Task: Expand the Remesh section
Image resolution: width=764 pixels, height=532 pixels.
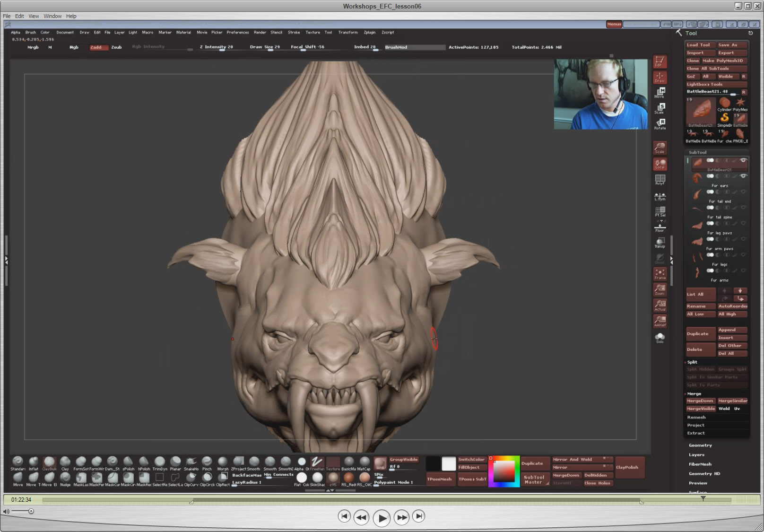Action: tap(696, 417)
